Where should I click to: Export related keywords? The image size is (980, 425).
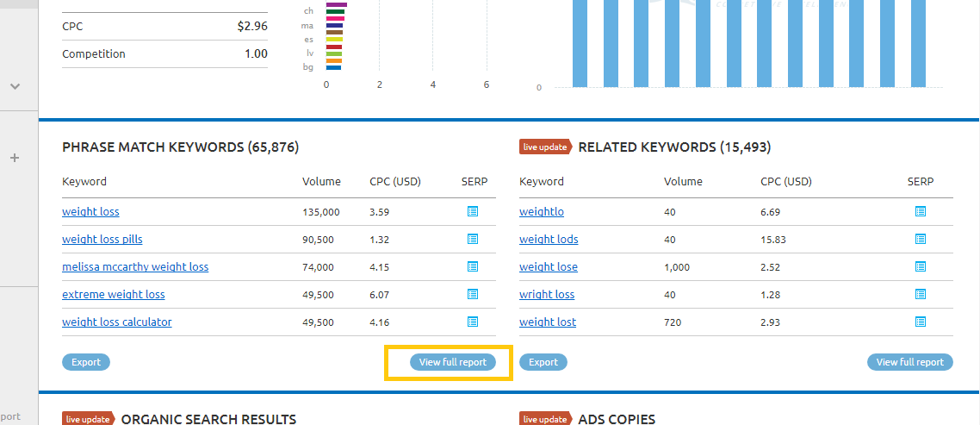(x=543, y=362)
